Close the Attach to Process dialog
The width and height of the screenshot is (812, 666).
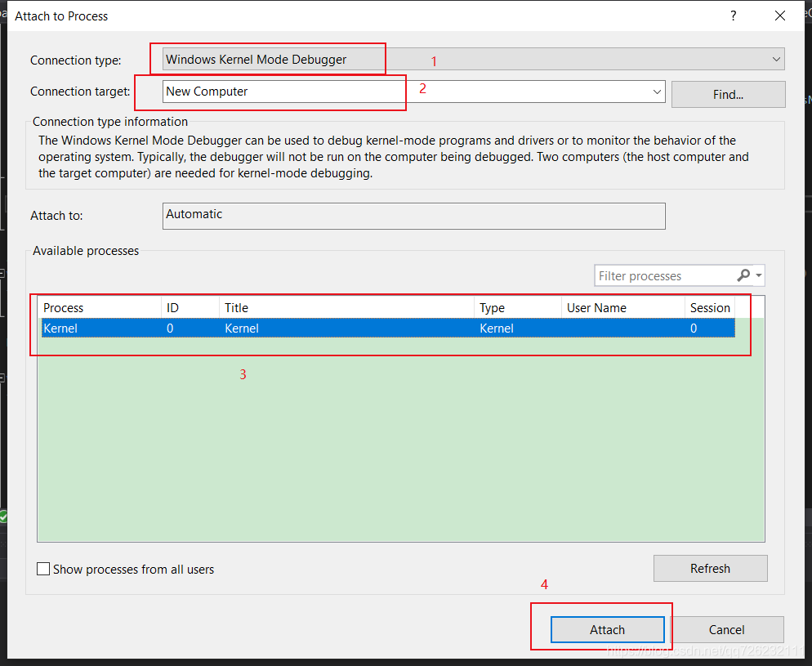click(780, 16)
